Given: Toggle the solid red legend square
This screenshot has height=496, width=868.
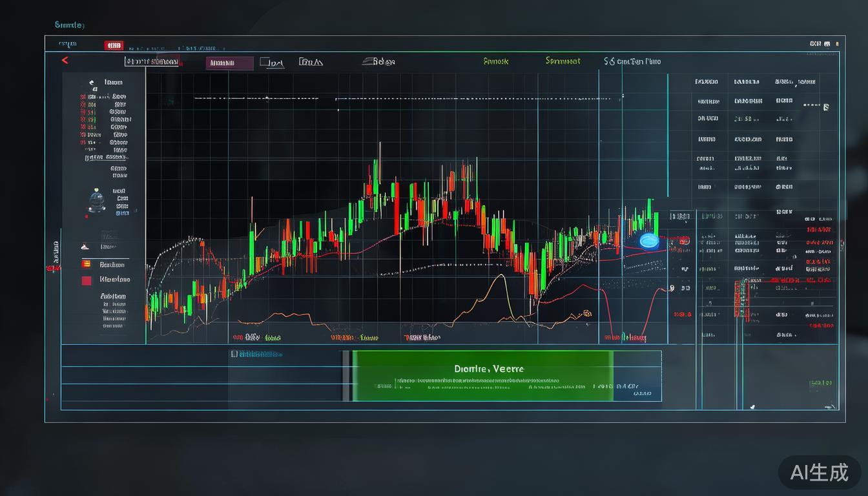Looking at the screenshot, I should tap(86, 280).
